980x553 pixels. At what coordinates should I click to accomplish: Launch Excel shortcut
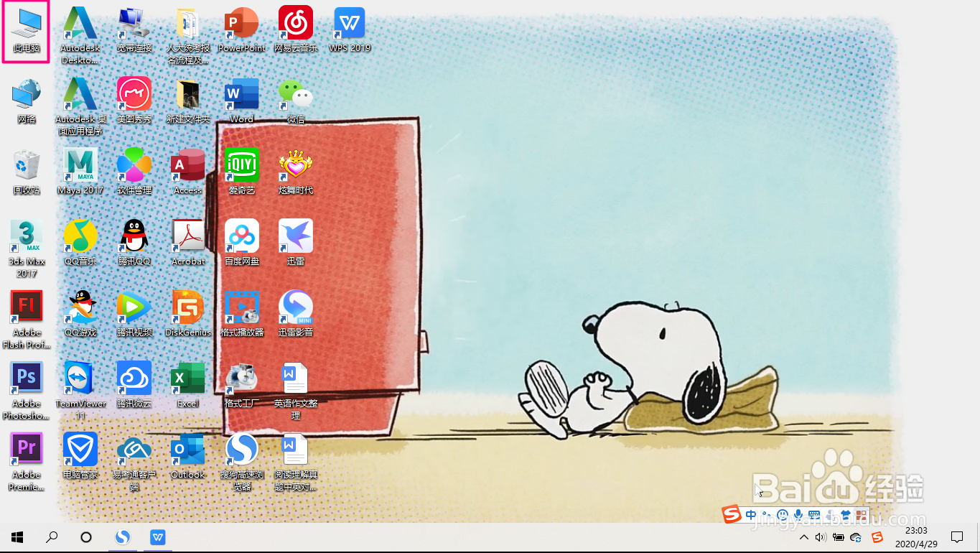188,386
